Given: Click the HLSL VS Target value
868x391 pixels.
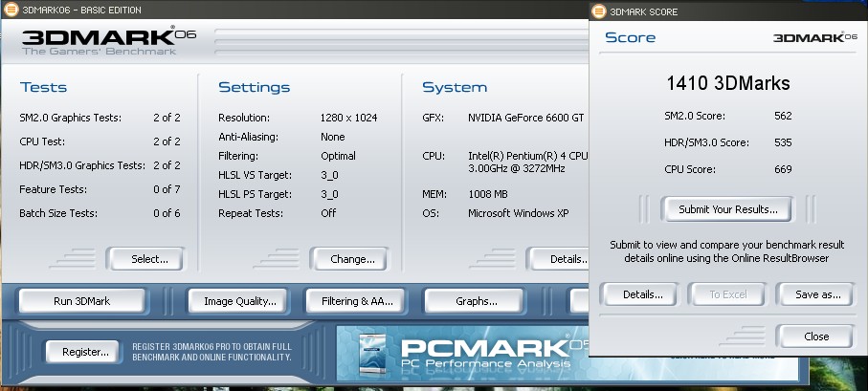Looking at the screenshot, I should [329, 175].
